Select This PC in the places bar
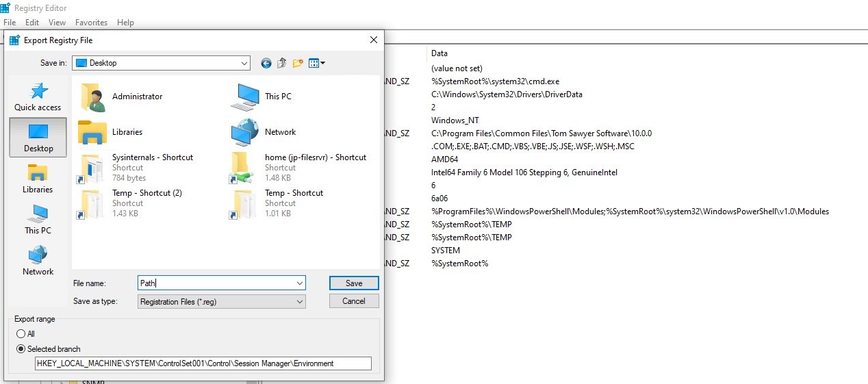Image resolution: width=868 pixels, height=384 pixels. 38,220
